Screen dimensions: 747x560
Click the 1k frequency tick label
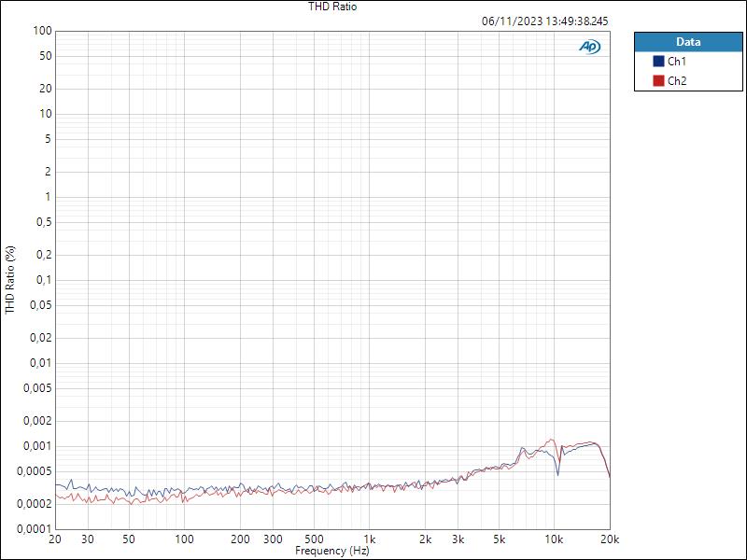click(x=370, y=539)
